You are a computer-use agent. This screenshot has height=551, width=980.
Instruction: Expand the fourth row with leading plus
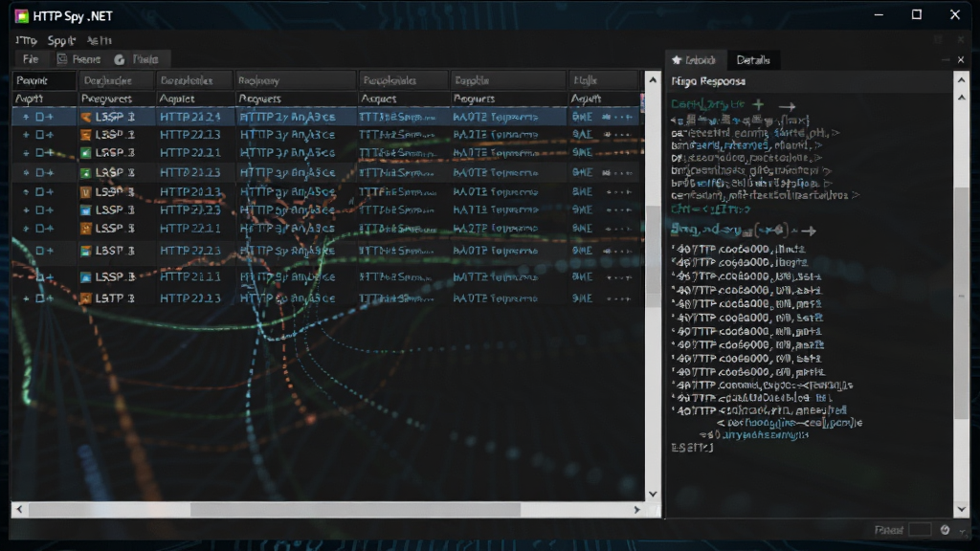(26, 172)
